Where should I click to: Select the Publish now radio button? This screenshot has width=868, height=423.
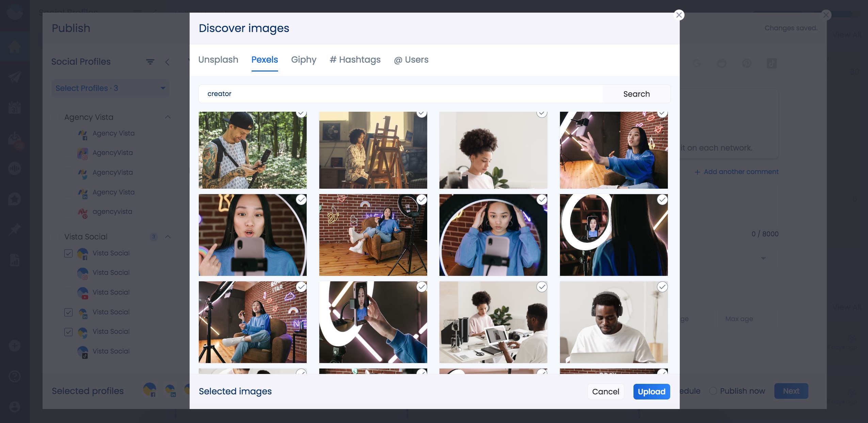[713, 391]
